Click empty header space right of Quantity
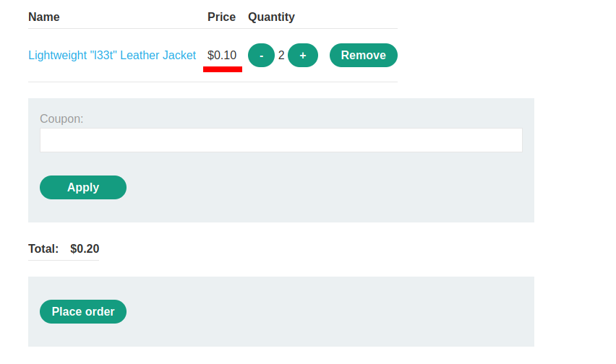This screenshot has width=616, height=364. tap(347, 17)
